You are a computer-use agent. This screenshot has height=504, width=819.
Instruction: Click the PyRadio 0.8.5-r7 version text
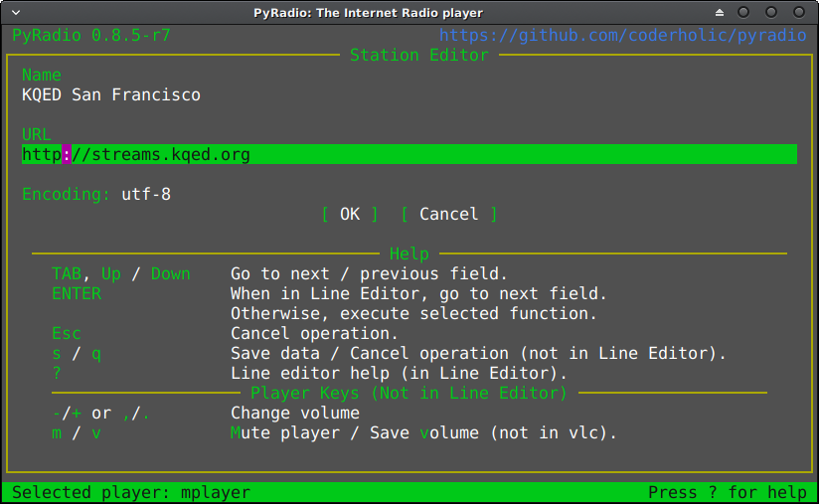[91, 36]
